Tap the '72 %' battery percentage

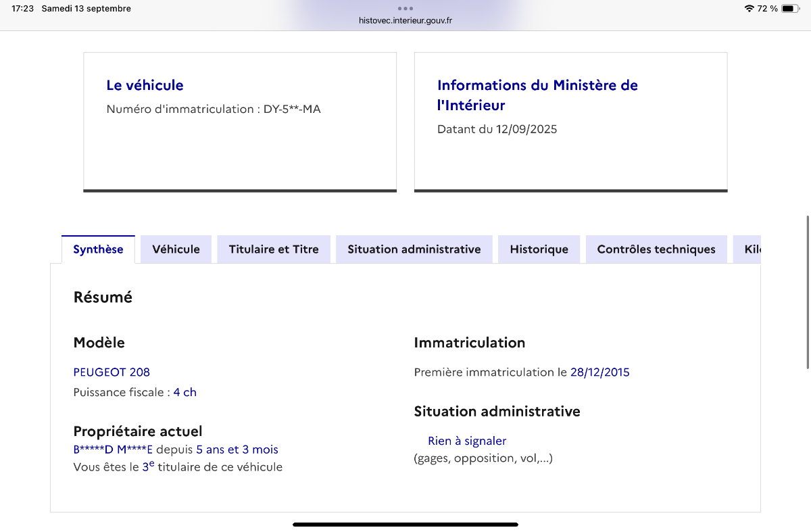pos(767,9)
